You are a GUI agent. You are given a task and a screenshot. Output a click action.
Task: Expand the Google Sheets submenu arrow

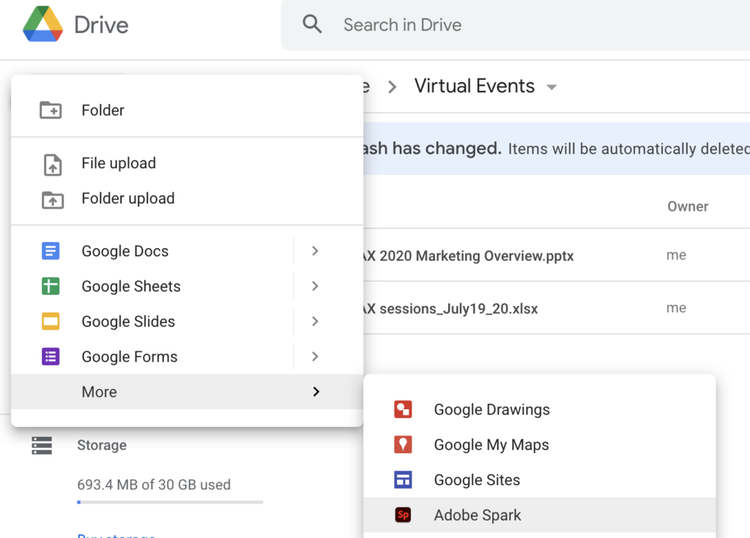pos(315,286)
